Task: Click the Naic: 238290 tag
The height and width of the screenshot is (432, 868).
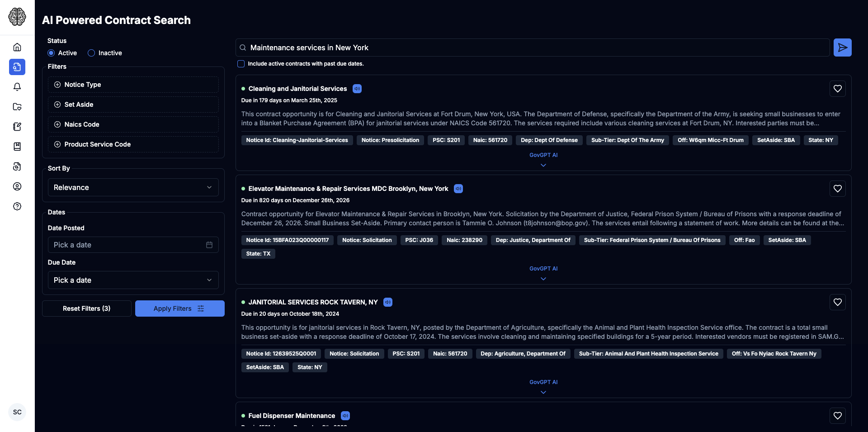Action: point(464,240)
